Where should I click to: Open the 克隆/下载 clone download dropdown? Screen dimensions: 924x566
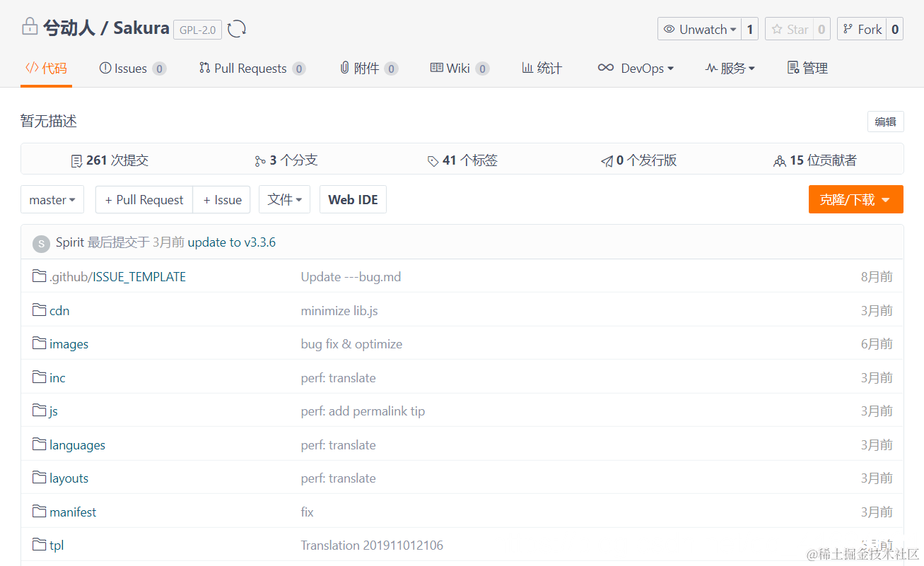pos(856,200)
